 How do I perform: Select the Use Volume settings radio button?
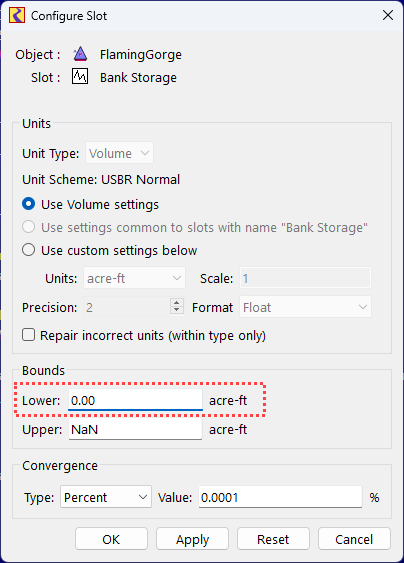coord(29,204)
